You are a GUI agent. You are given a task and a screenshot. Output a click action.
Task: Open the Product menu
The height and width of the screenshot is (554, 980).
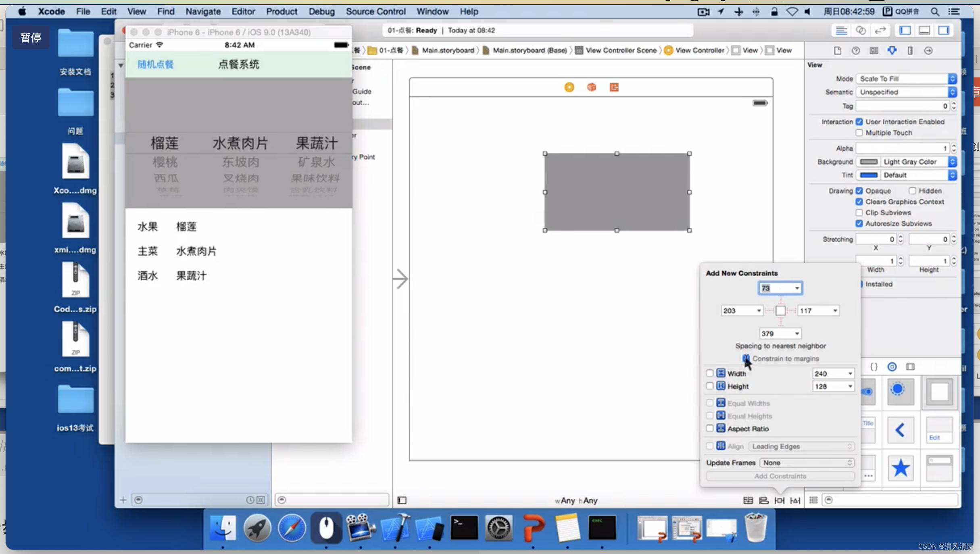pos(281,11)
